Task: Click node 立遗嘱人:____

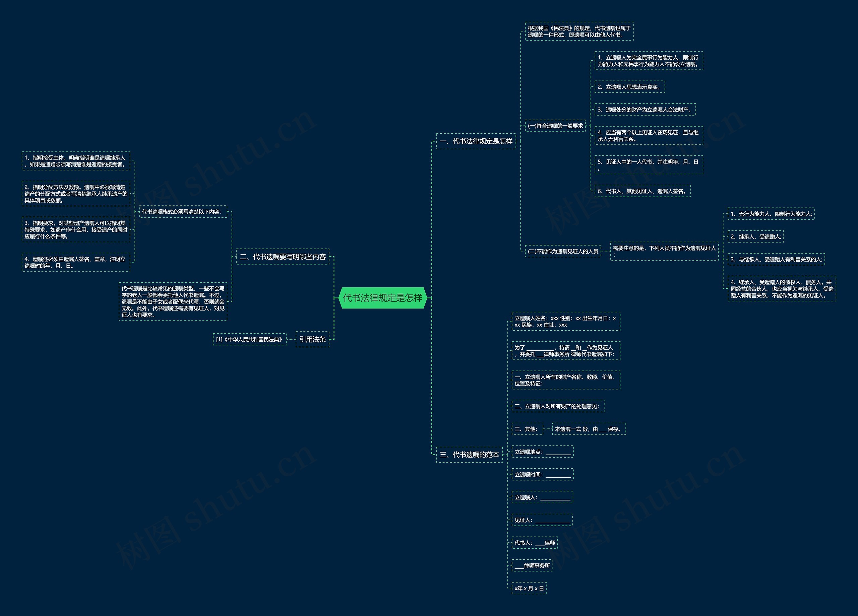Action: (542, 497)
